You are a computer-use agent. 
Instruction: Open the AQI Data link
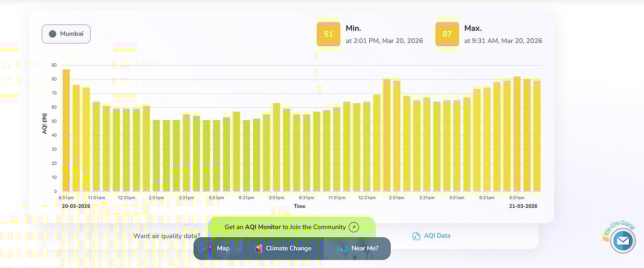click(x=436, y=236)
